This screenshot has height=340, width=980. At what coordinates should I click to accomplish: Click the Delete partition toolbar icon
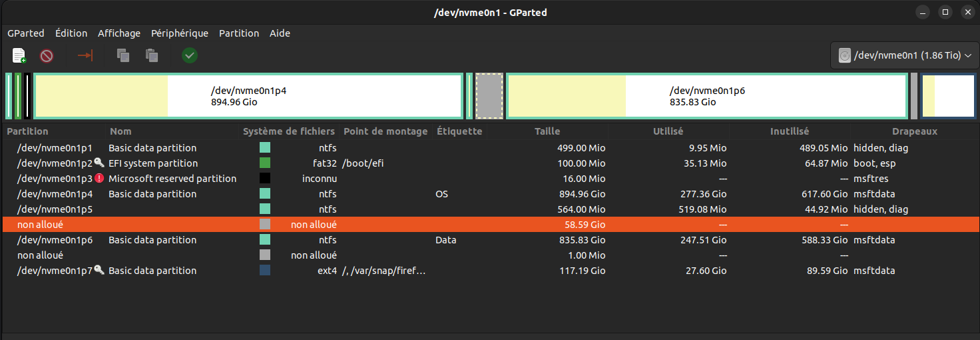[x=47, y=55]
